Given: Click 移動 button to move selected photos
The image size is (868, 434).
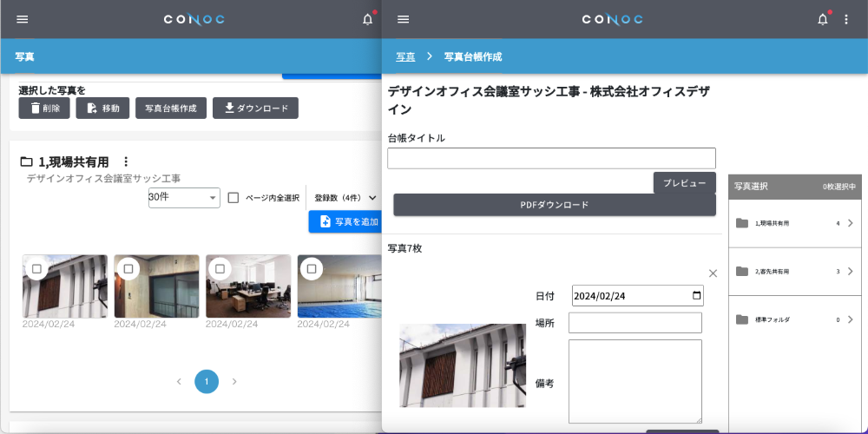Looking at the screenshot, I should tap(102, 108).
